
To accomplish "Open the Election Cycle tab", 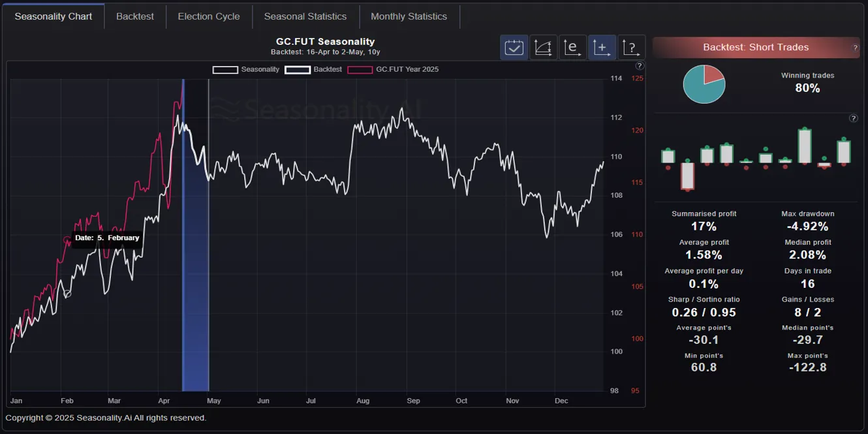I will pyautogui.click(x=209, y=16).
